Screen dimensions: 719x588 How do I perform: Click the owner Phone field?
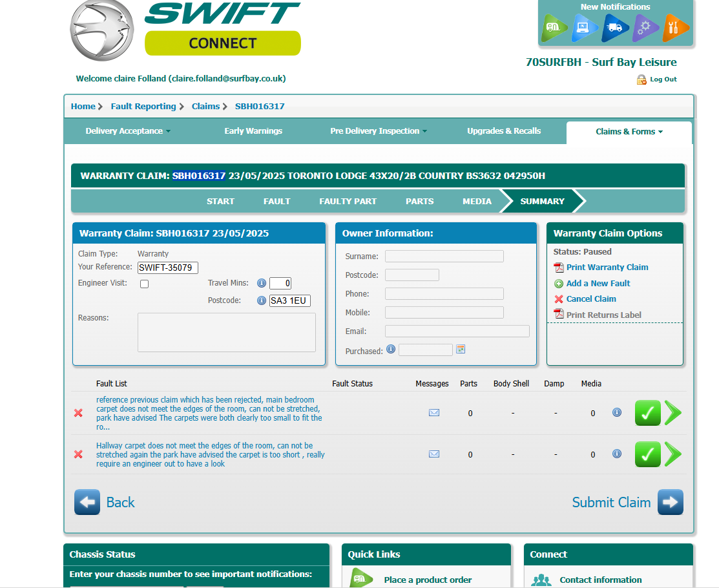tap(444, 293)
